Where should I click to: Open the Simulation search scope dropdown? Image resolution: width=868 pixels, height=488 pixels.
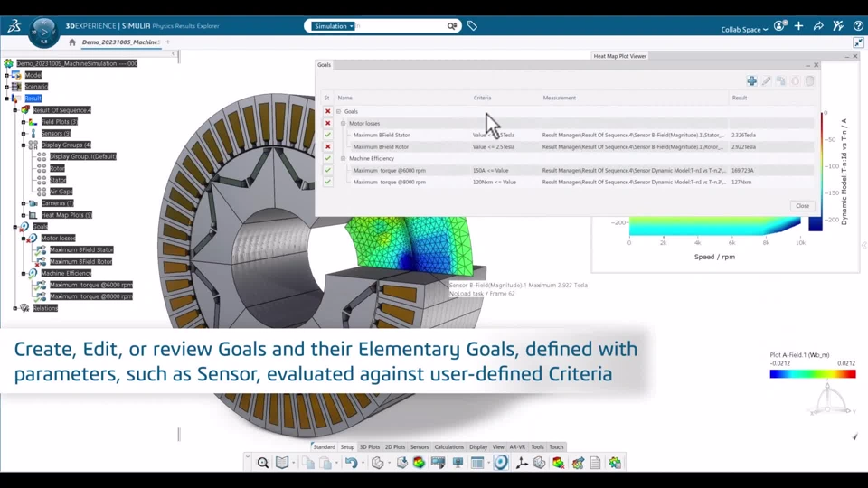334,26
